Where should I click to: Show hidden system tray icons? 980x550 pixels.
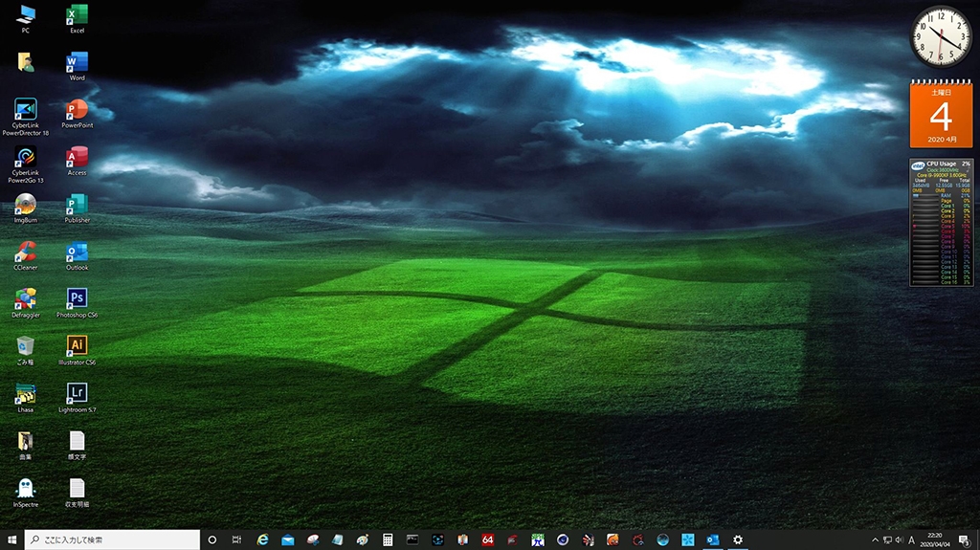[x=875, y=540]
